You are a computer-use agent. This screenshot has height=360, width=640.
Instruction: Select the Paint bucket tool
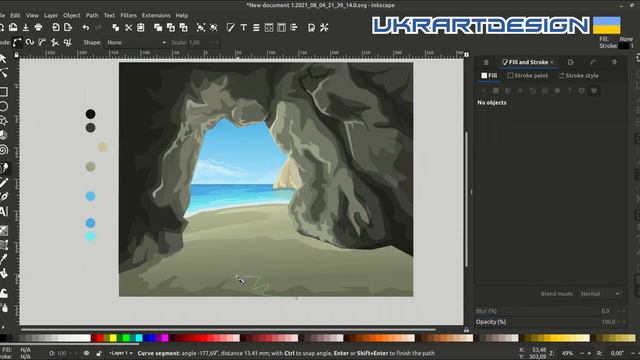point(4,273)
